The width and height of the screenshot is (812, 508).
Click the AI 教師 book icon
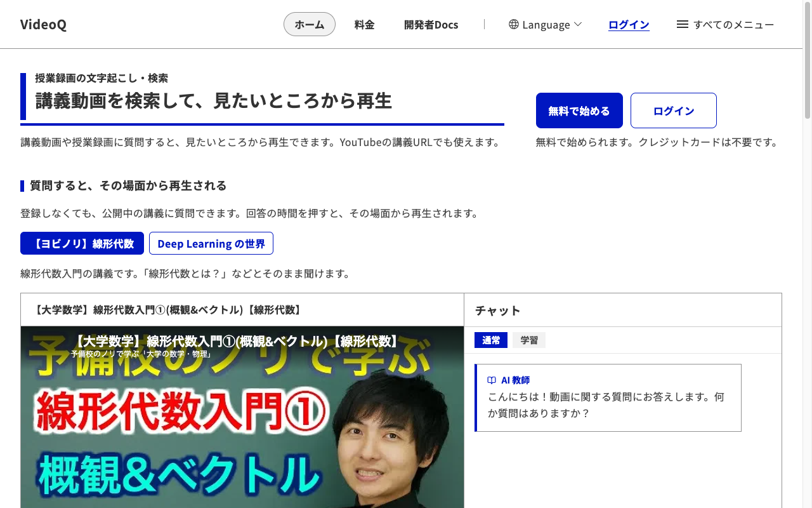click(x=492, y=380)
